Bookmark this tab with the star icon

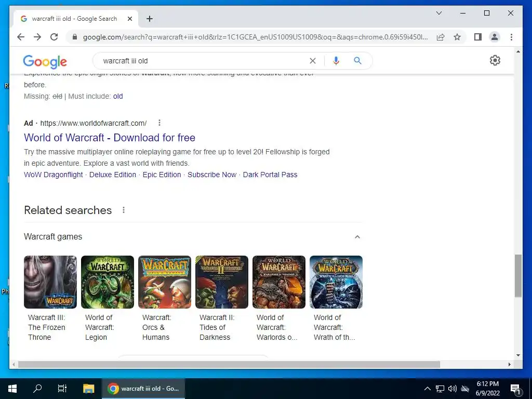coord(457,37)
